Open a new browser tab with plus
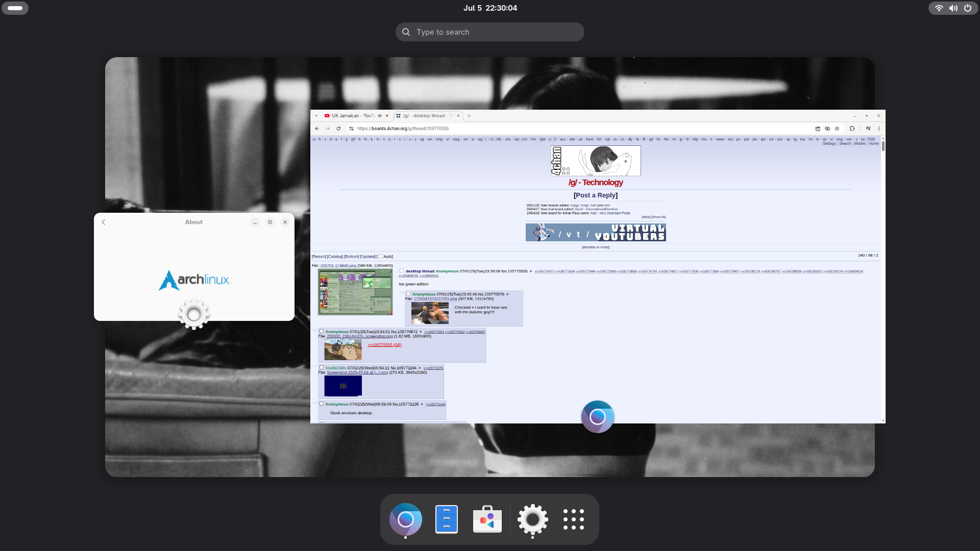This screenshot has height=551, width=980. [469, 116]
